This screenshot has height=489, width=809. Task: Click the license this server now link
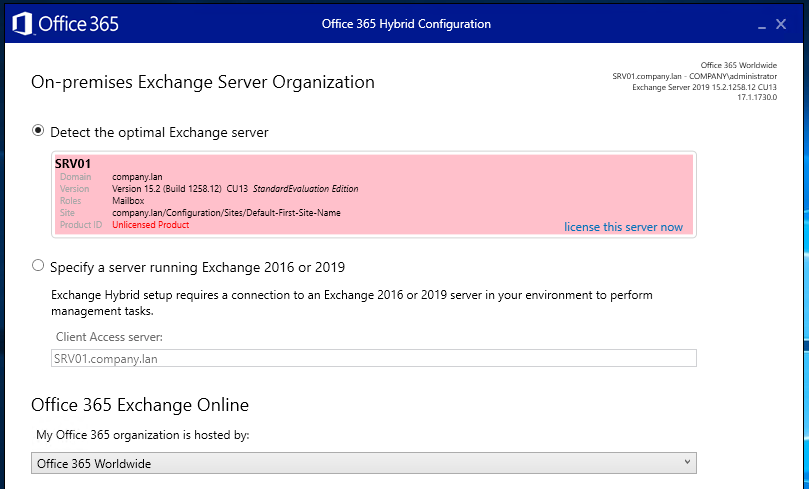(623, 227)
